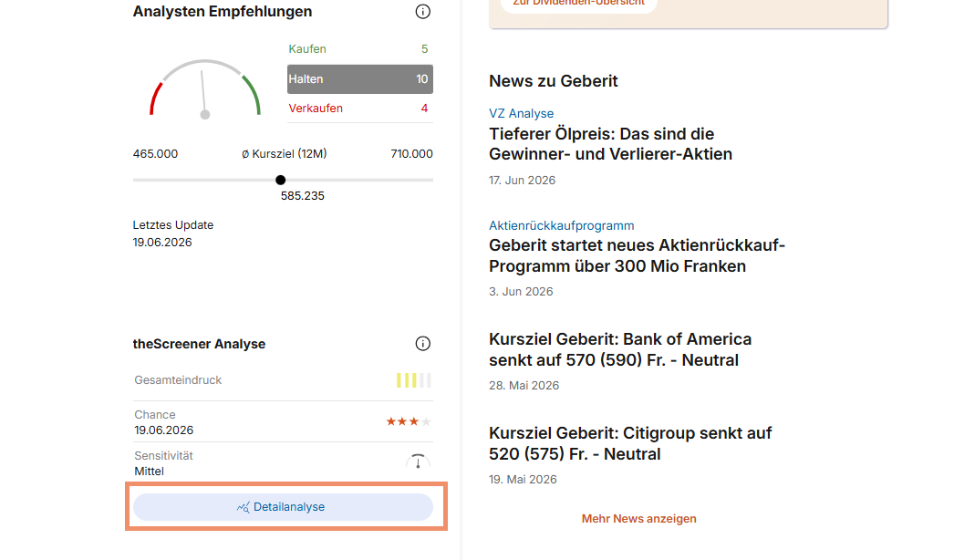Open Geberit startet neues Aktienrückkauf-Programm article

pyautogui.click(x=637, y=255)
